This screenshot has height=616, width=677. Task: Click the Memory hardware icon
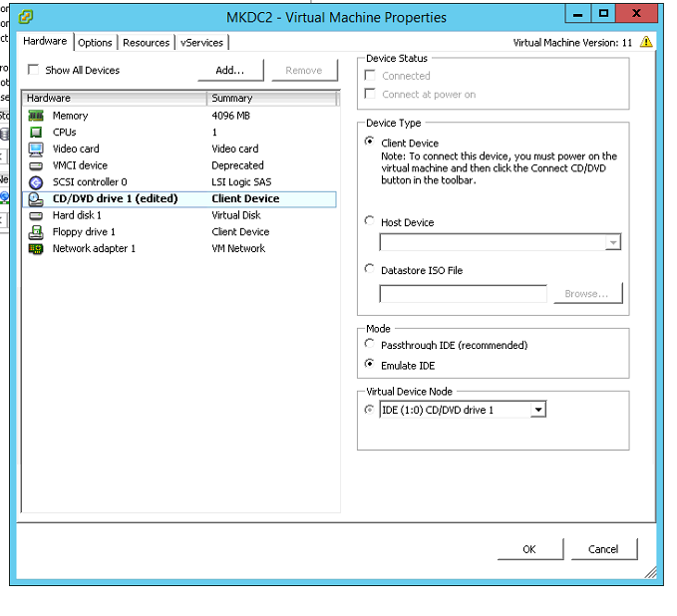pos(36,116)
